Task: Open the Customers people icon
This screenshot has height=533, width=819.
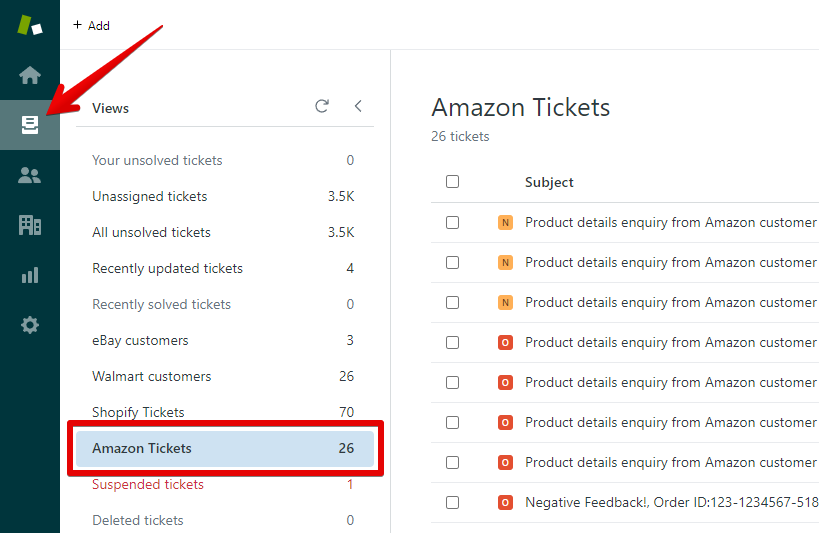Action: click(x=30, y=175)
